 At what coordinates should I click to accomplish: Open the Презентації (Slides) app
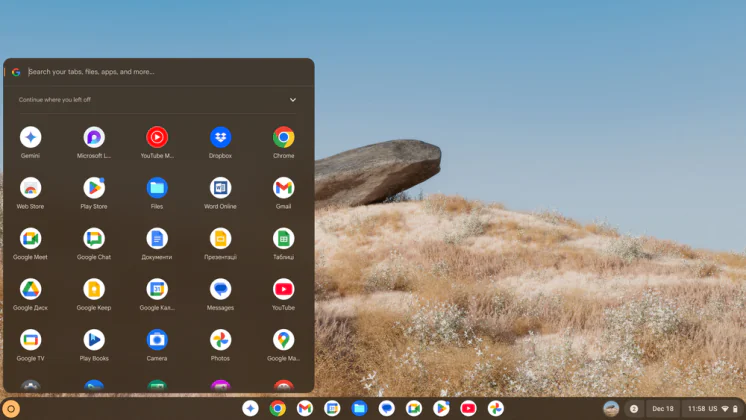(220, 239)
